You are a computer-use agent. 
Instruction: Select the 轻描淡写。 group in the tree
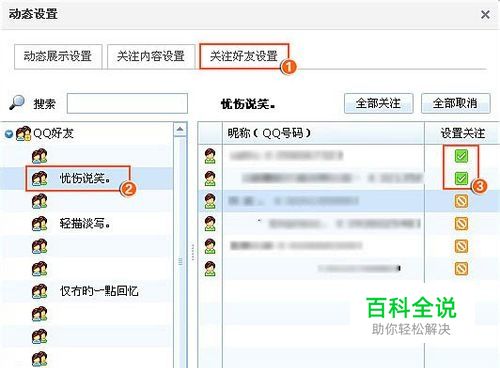[x=85, y=223]
